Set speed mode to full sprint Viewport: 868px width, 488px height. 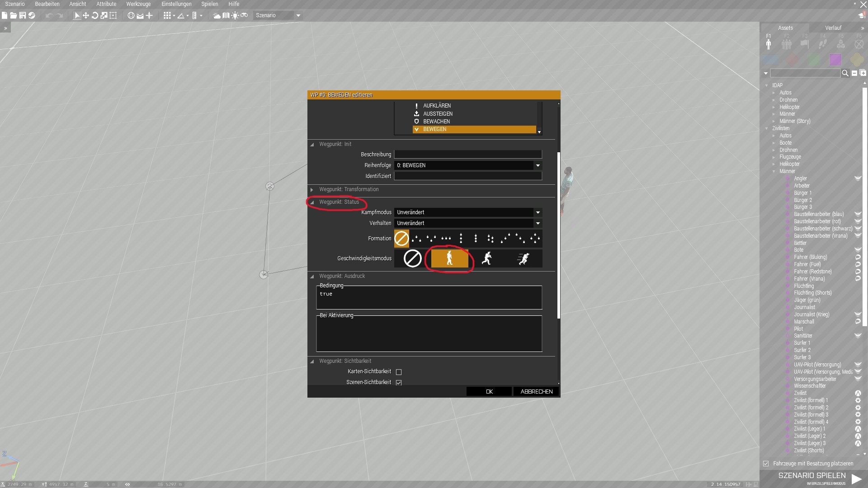(x=524, y=258)
